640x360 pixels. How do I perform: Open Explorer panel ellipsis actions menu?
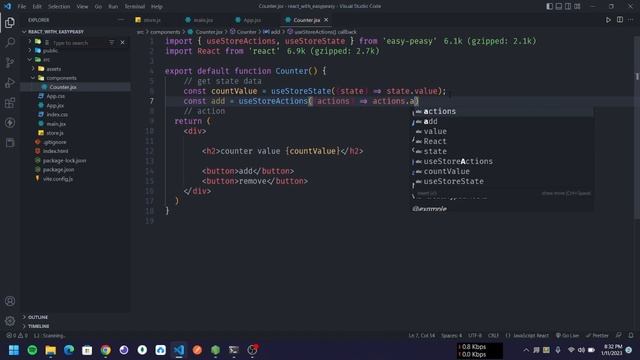coord(121,20)
